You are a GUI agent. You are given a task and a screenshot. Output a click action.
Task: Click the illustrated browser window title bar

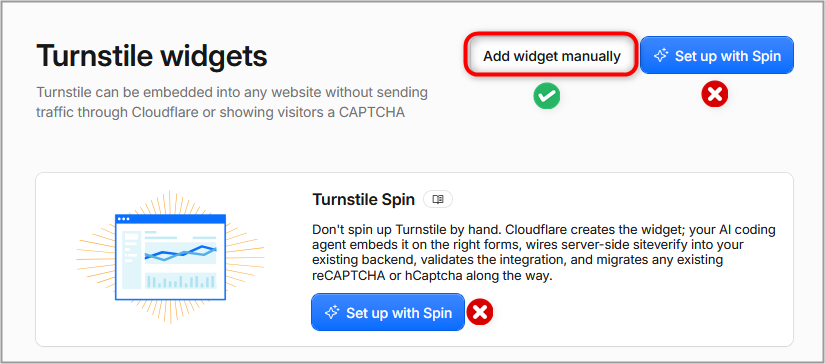point(170,218)
